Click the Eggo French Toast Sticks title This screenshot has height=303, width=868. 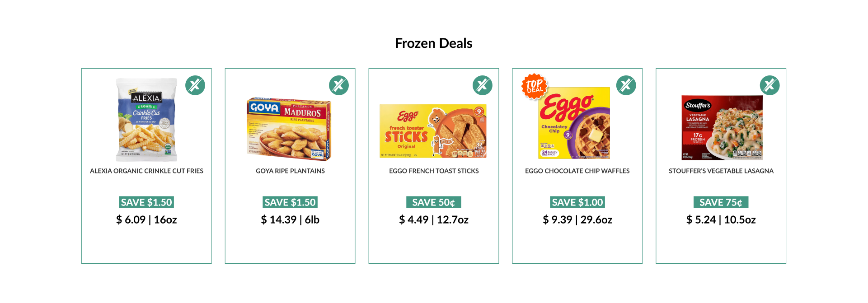point(434,171)
